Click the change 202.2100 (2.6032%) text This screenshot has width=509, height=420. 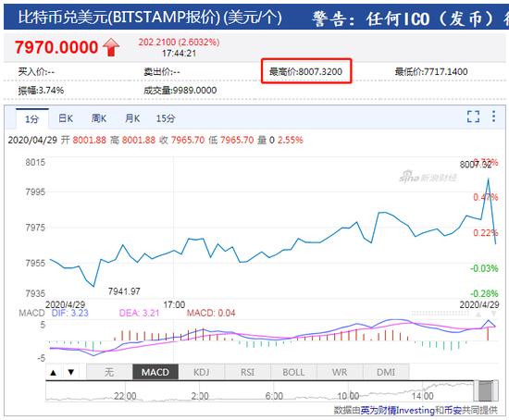pyautogui.click(x=180, y=43)
